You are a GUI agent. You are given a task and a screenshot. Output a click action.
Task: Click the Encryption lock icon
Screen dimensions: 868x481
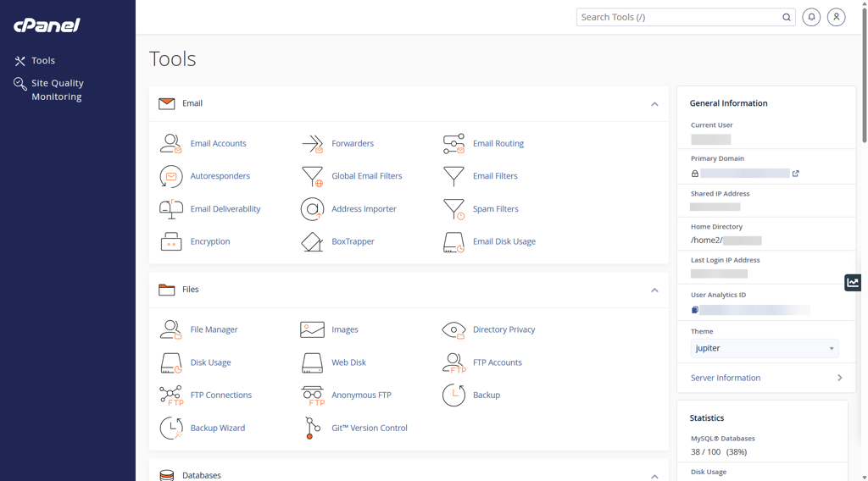pos(170,241)
